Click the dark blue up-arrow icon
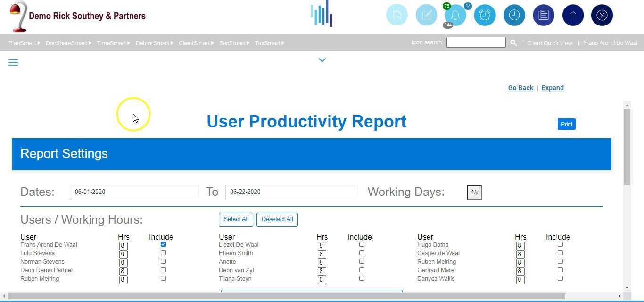Viewport: 644px width, 302px height. [x=572, y=15]
